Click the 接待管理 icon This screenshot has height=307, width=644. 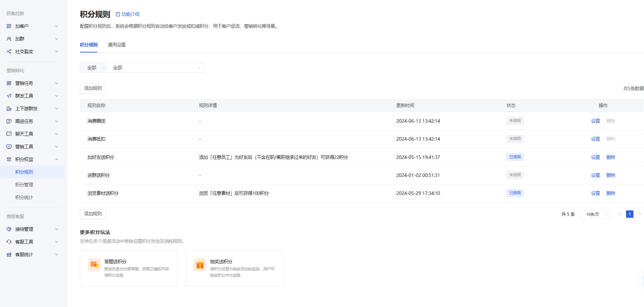coord(9,229)
